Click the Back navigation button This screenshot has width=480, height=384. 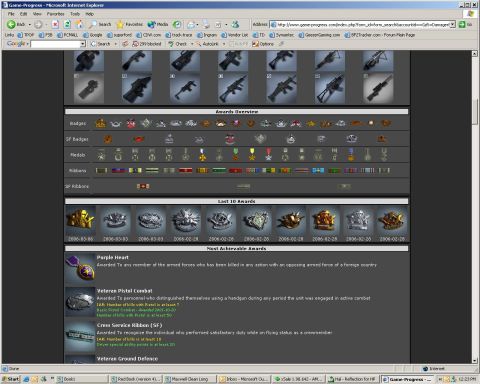pos(16,24)
